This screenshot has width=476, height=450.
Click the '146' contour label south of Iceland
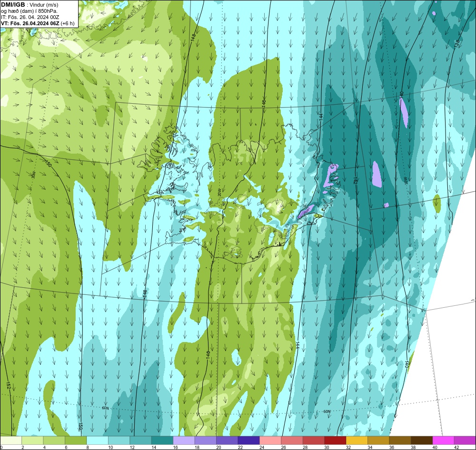[208, 355]
